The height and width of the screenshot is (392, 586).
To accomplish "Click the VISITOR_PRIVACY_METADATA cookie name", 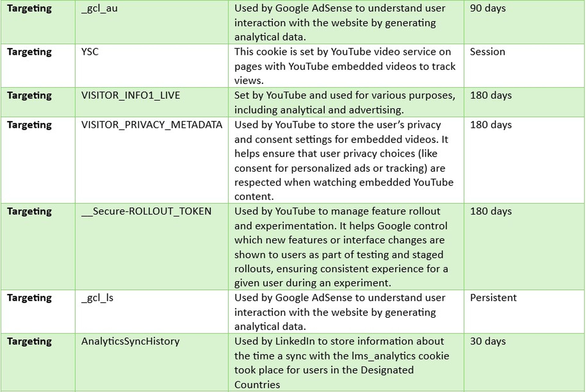I will pyautogui.click(x=152, y=125).
